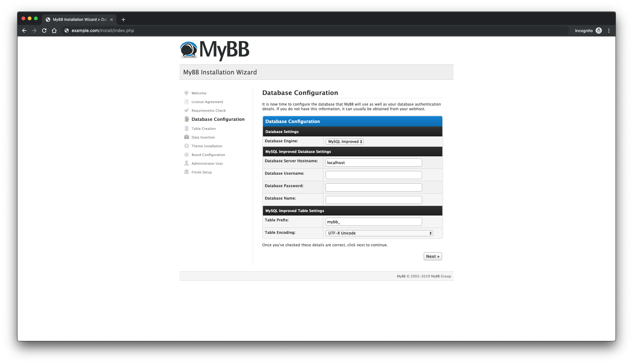Click the License Agreement step icon
This screenshot has height=364, width=633.
187,102
